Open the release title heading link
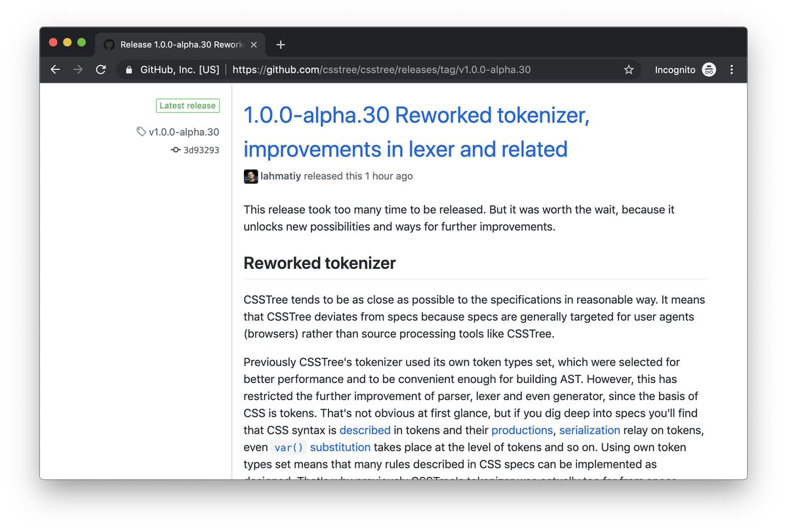Screen dimensions: 787x532 point(416,132)
